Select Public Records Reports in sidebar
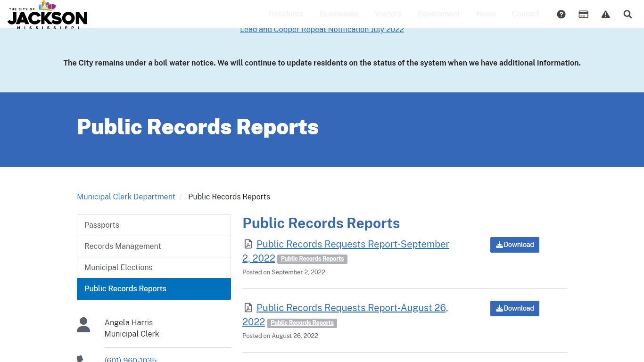The width and height of the screenshot is (644, 362). [154, 289]
